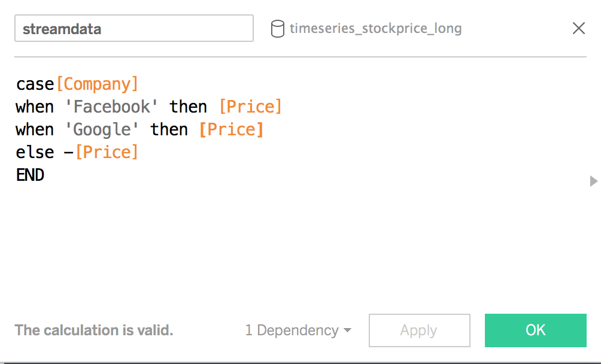Click 'then' on the Facebook line

(x=188, y=107)
